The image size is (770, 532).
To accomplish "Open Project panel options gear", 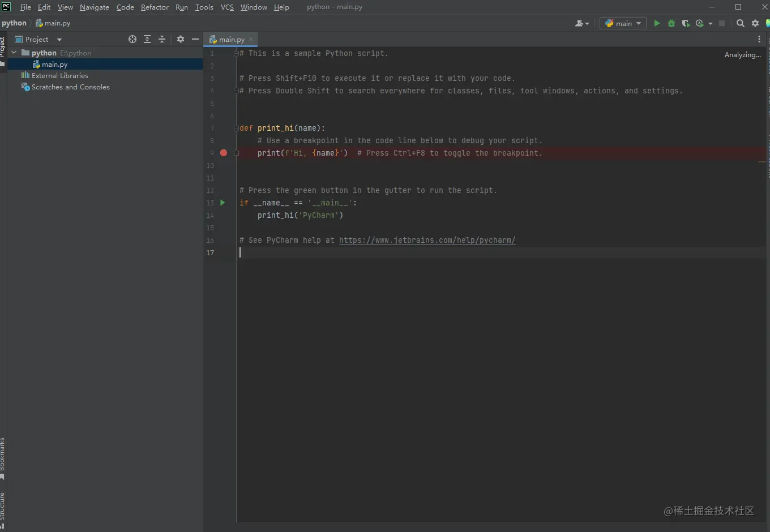I will 181,39.
